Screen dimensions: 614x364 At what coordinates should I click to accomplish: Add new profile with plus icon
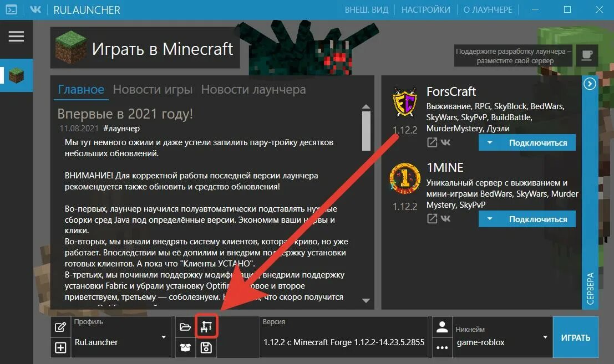click(60, 347)
